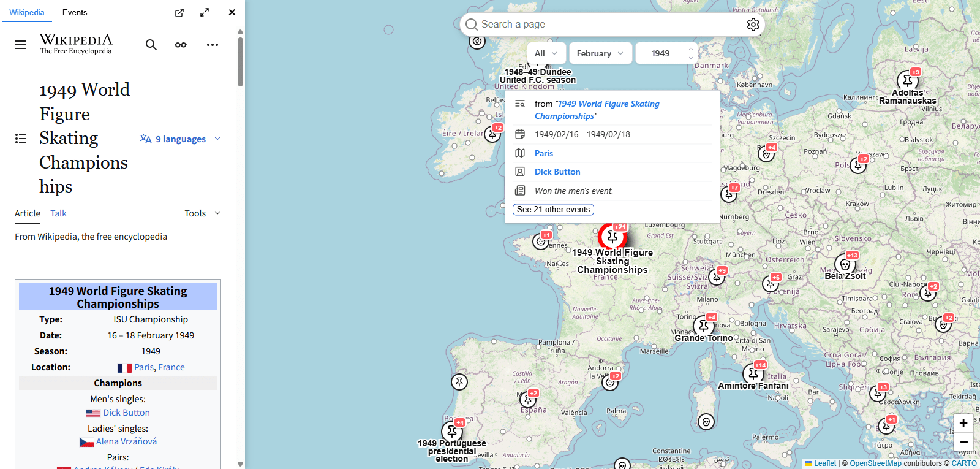Click See 21 other events button
Viewport: 980px width, 469px height.
point(553,210)
